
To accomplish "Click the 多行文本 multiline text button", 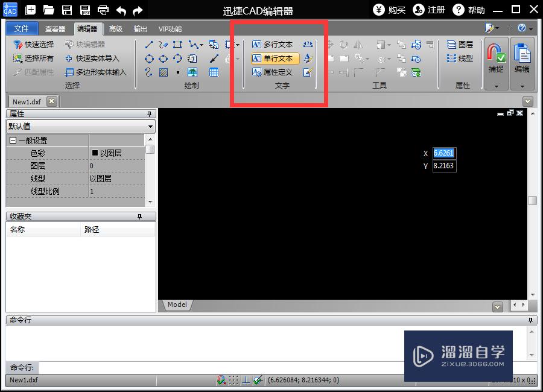I will pyautogui.click(x=273, y=44).
